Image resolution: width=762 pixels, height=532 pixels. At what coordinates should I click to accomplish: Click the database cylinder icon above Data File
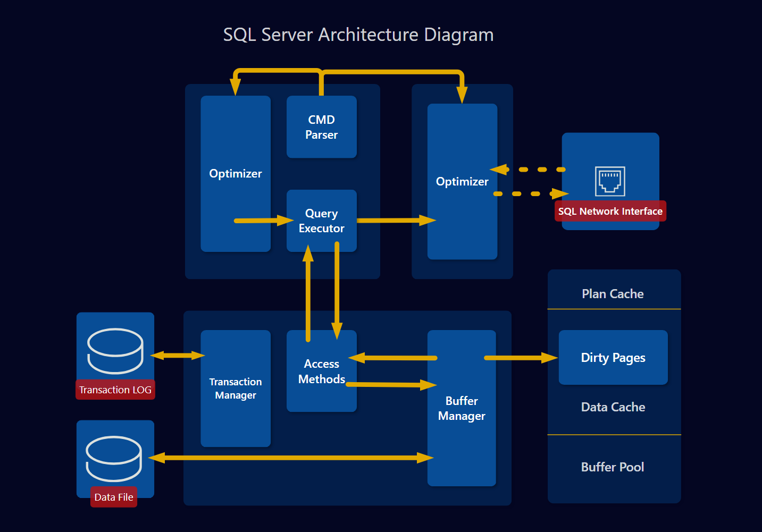(x=114, y=458)
